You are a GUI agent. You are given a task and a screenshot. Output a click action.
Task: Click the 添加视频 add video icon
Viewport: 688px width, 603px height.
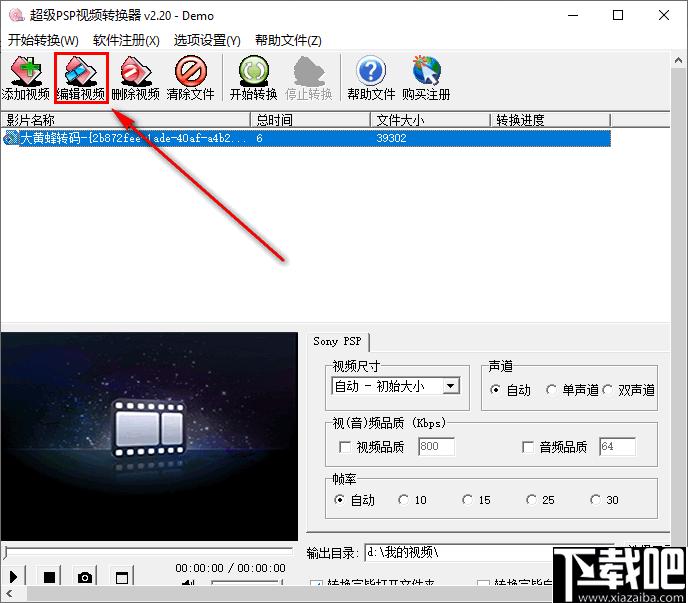[26, 79]
